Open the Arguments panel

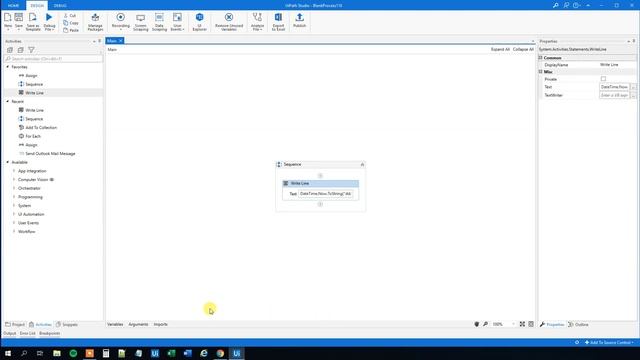(x=138, y=324)
